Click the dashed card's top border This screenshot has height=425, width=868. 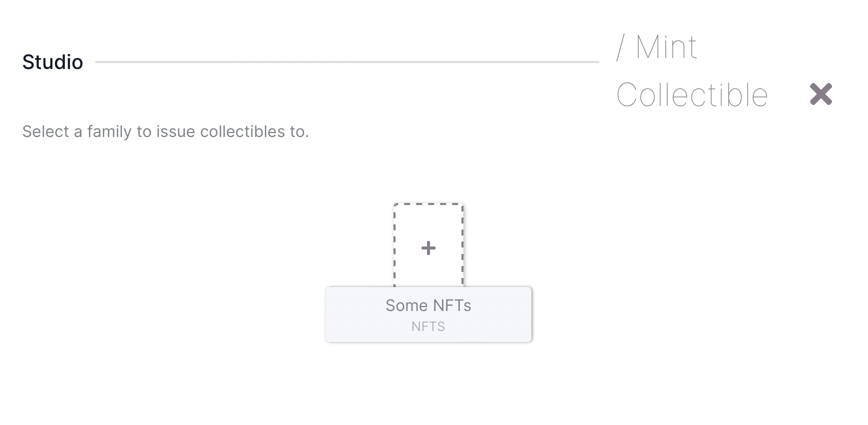428,204
